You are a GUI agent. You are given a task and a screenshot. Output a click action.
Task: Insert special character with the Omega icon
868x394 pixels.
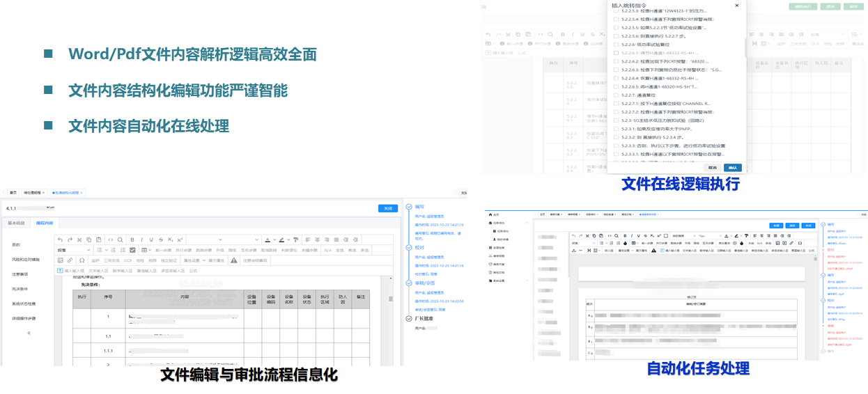[x=82, y=260]
